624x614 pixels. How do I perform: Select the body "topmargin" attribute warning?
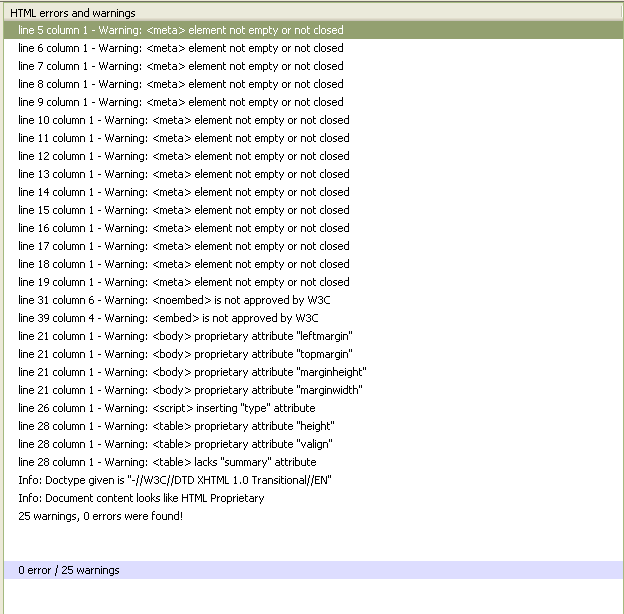click(x=313, y=354)
